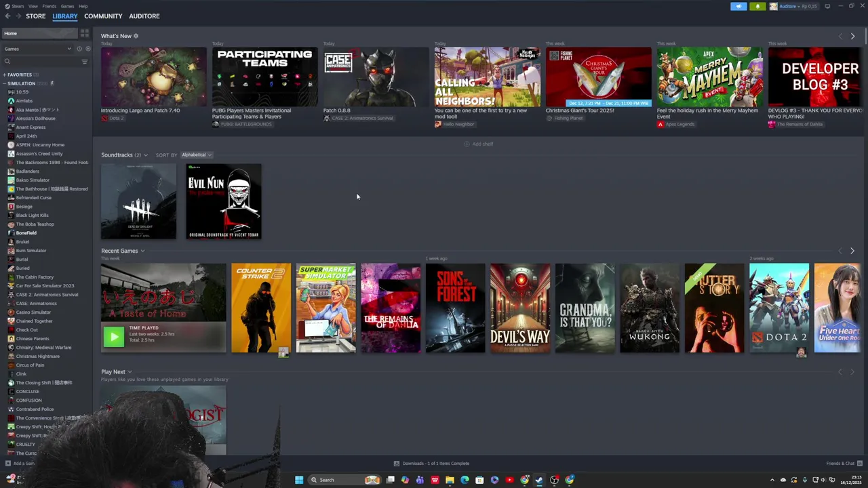Switch to collections grid view icon

85,33
